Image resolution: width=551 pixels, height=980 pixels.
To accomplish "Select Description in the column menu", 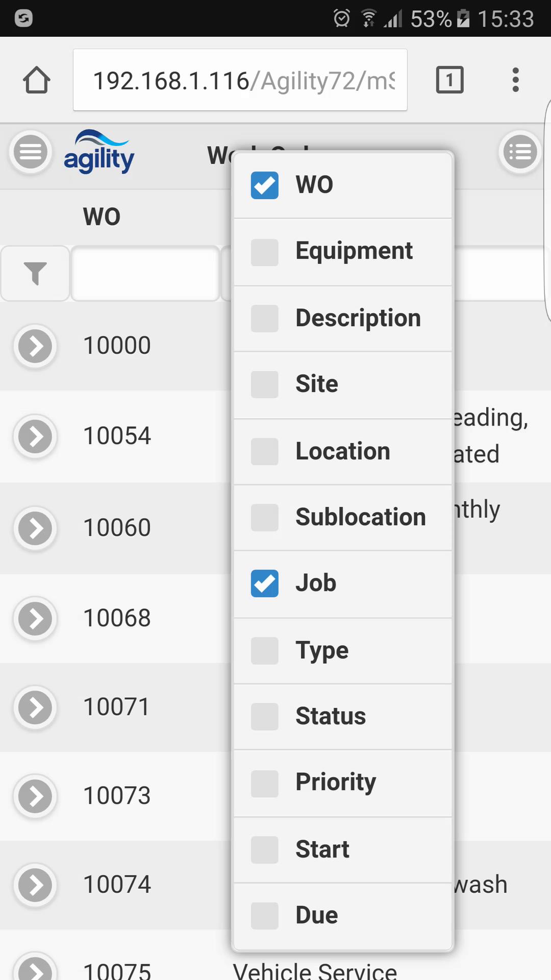I will (358, 318).
